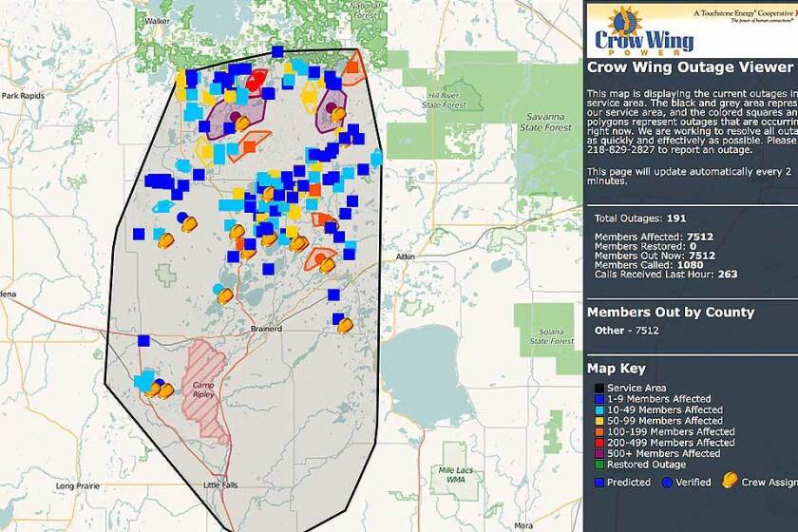798x532 pixels.
Task: Click the Total Outages: 191 statistic
Action: point(636,219)
